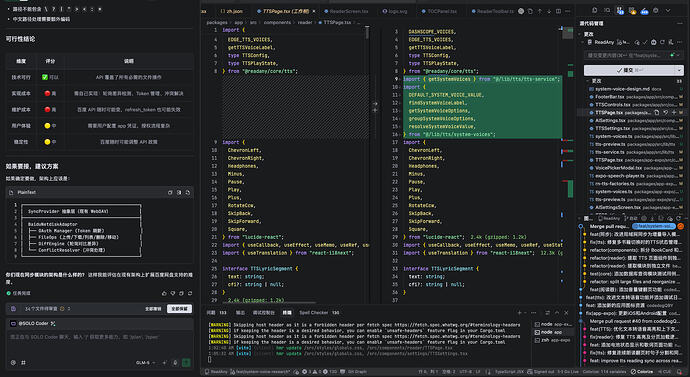The height and width of the screenshot is (377, 690).
Task: Click the 'reader' breadcrumb segment
Action: pyautogui.click(x=305, y=22)
